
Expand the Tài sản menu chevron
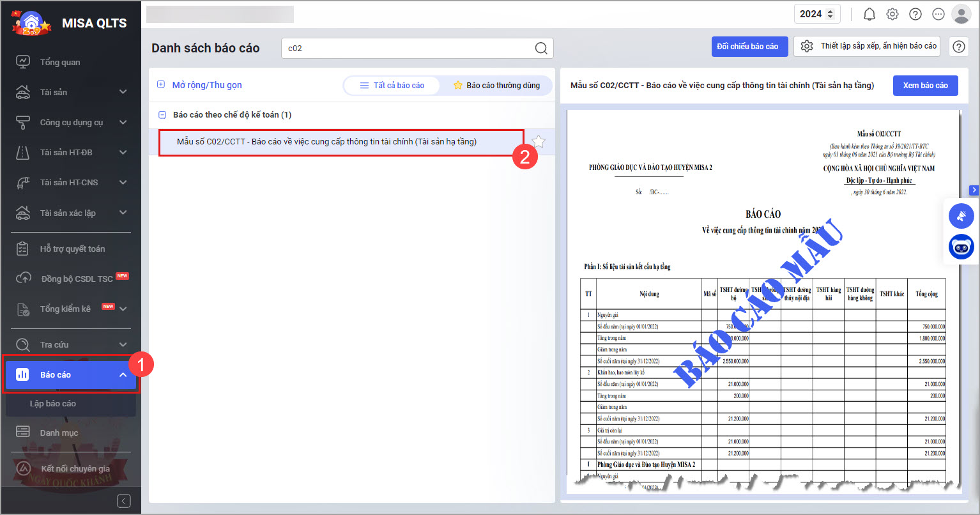[123, 92]
